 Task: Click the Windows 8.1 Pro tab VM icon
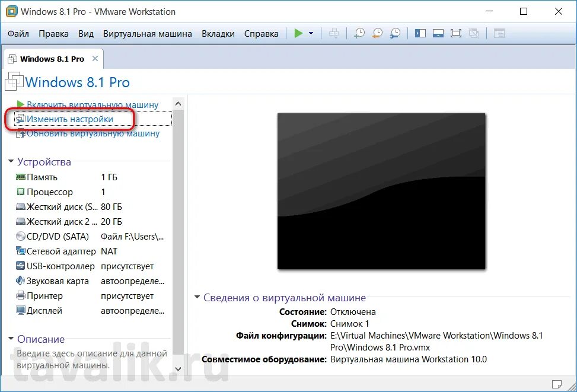[12, 59]
